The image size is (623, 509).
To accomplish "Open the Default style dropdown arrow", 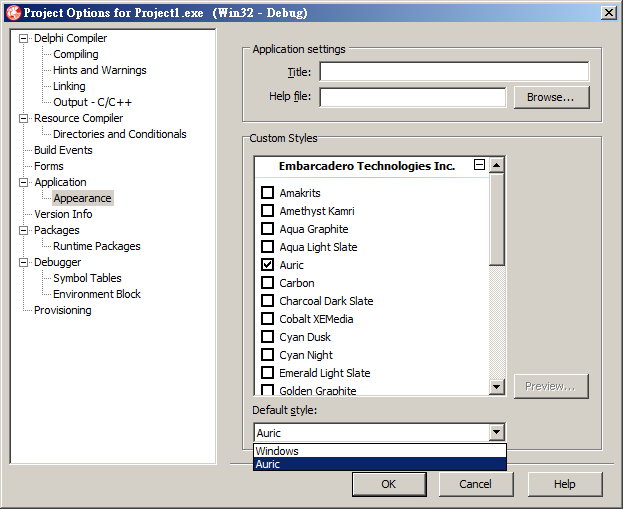I will click(497, 432).
